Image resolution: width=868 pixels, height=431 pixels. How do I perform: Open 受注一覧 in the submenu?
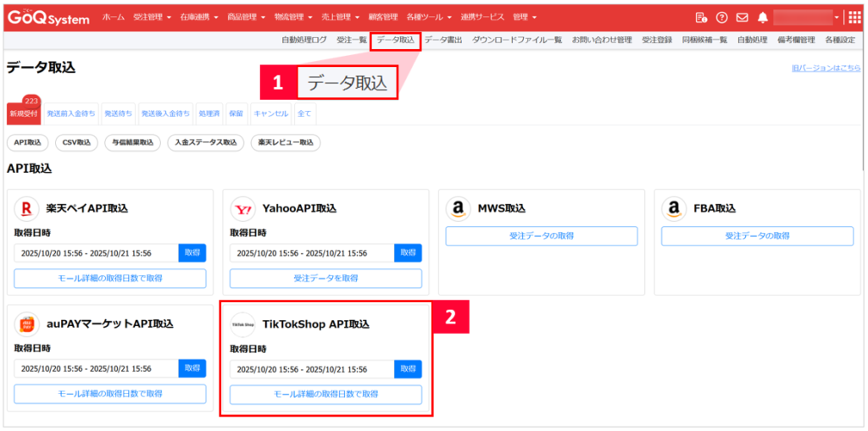pyautogui.click(x=352, y=40)
